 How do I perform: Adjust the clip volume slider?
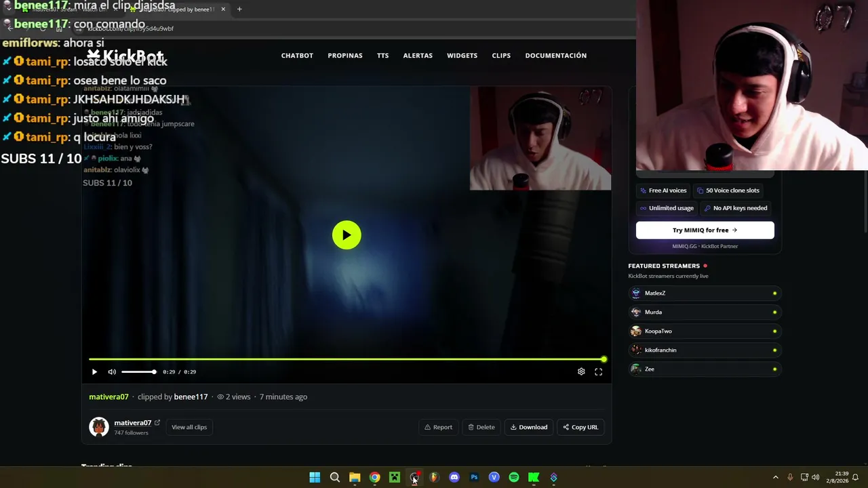138,371
